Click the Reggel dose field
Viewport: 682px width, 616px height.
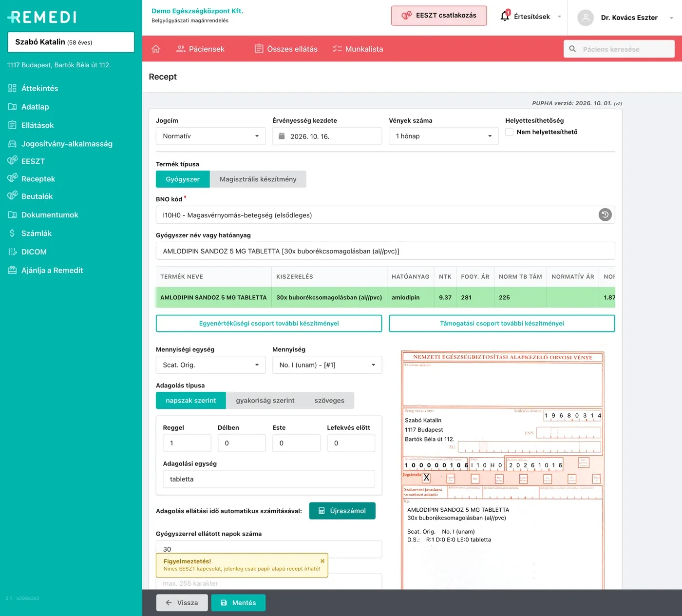pos(187,443)
